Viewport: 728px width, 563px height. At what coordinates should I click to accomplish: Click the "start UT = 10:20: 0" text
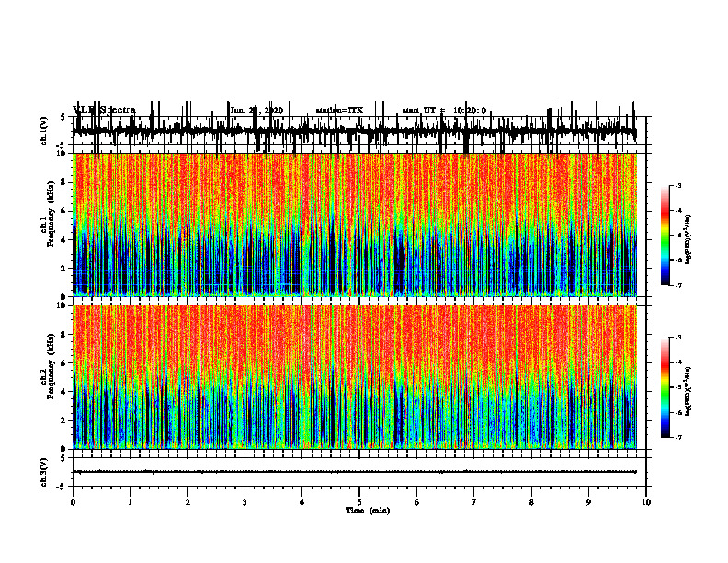tap(444, 110)
